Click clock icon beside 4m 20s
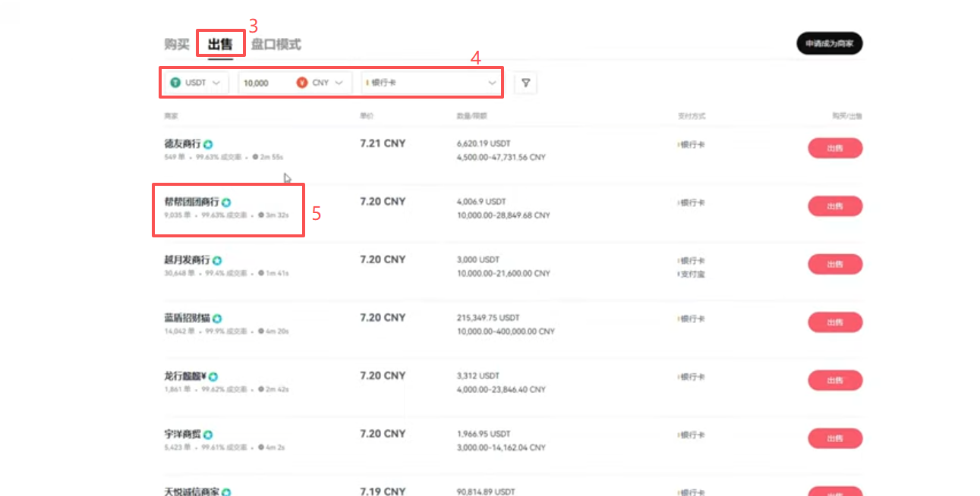Image resolution: width=980 pixels, height=496 pixels. click(260, 331)
